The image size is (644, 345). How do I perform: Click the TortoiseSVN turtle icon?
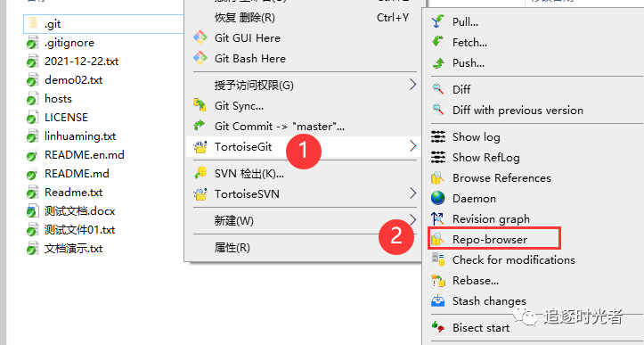(200, 193)
